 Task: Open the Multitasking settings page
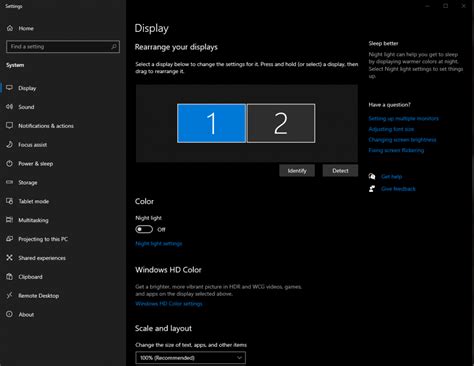33,220
